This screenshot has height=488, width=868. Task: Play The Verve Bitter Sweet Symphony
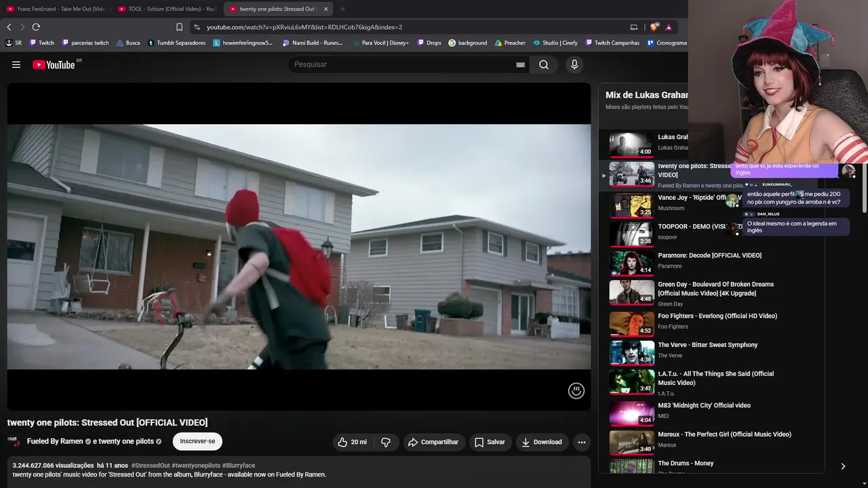(x=631, y=352)
